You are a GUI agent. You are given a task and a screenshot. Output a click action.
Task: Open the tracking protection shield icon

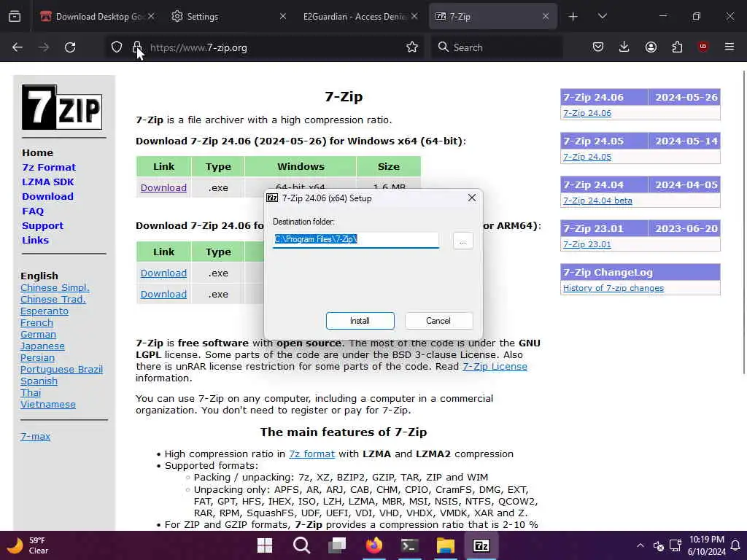click(117, 47)
